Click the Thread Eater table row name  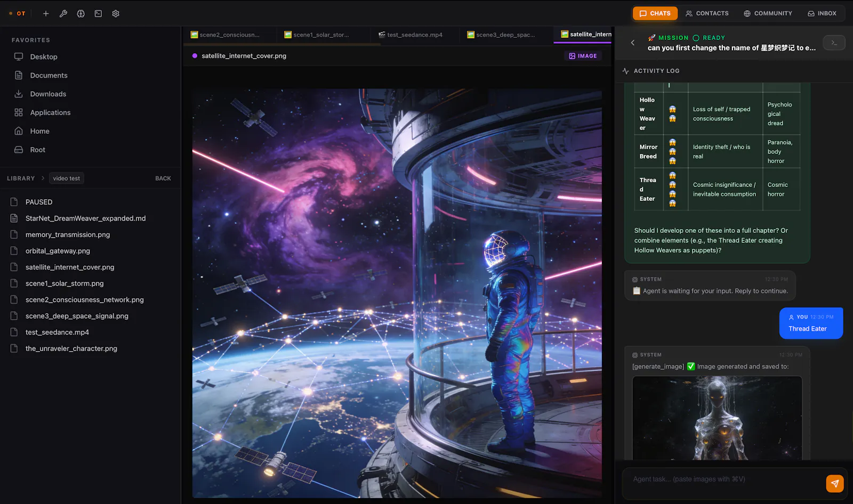click(648, 189)
